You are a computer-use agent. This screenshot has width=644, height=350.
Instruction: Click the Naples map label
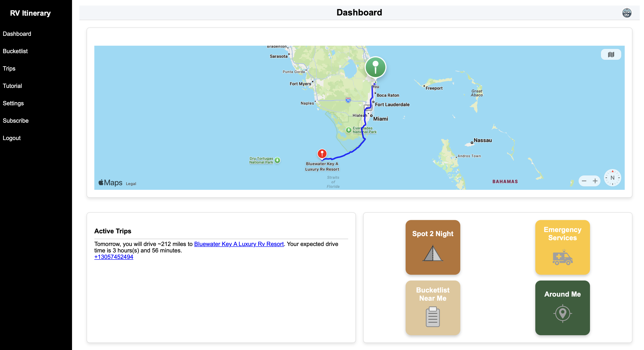click(x=307, y=103)
